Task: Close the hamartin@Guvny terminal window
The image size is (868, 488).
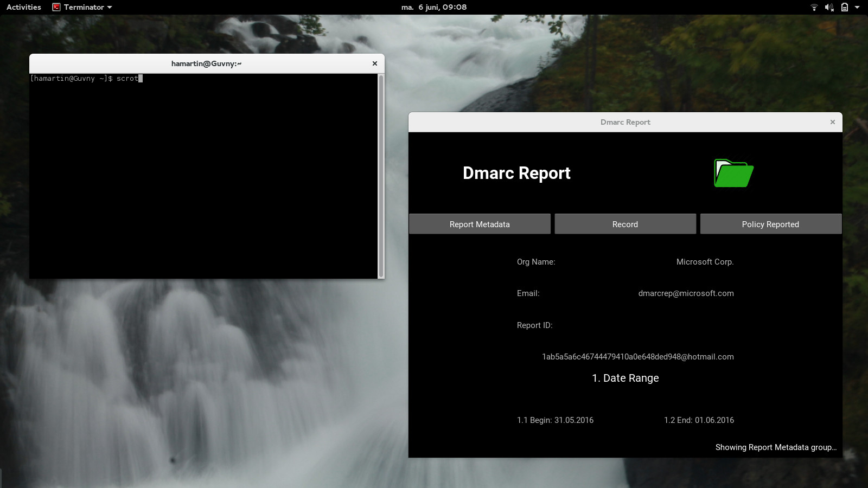Action: click(x=374, y=63)
